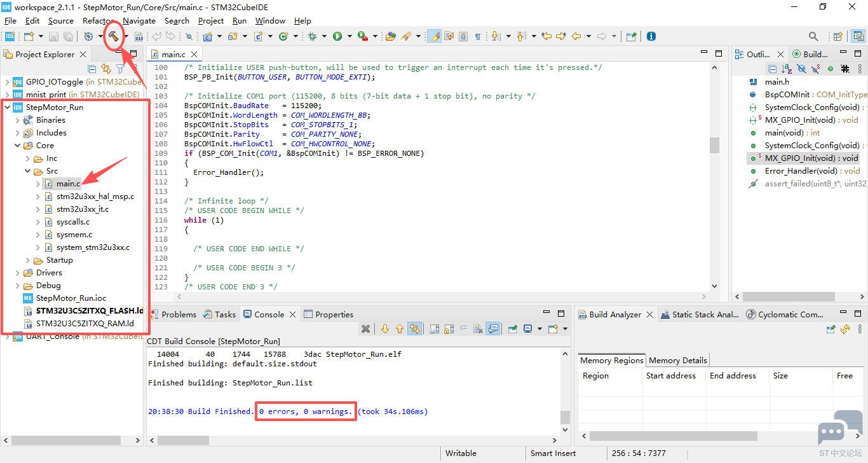Click the yellow Back navigation arrow
Viewport: 868px width, 463px height.
(x=576, y=36)
